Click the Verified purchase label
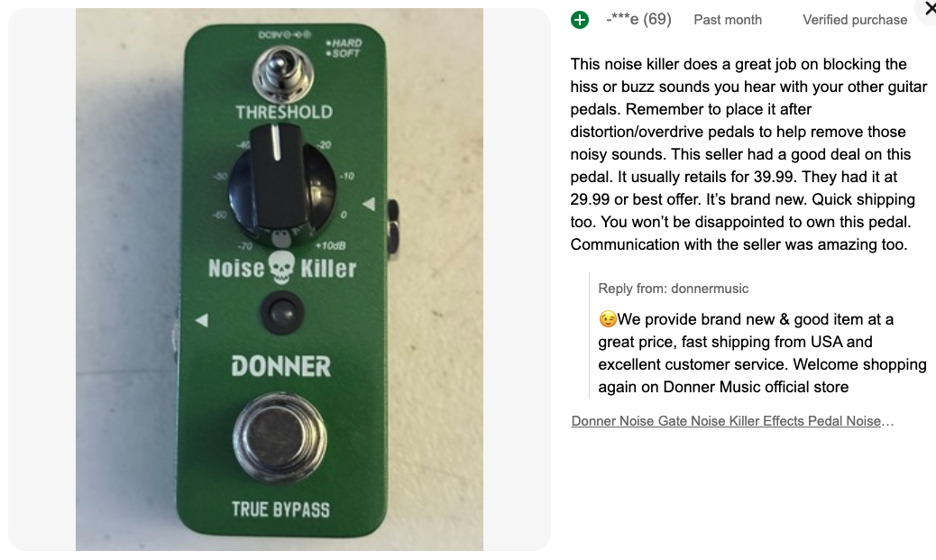936x560 pixels. [x=855, y=20]
